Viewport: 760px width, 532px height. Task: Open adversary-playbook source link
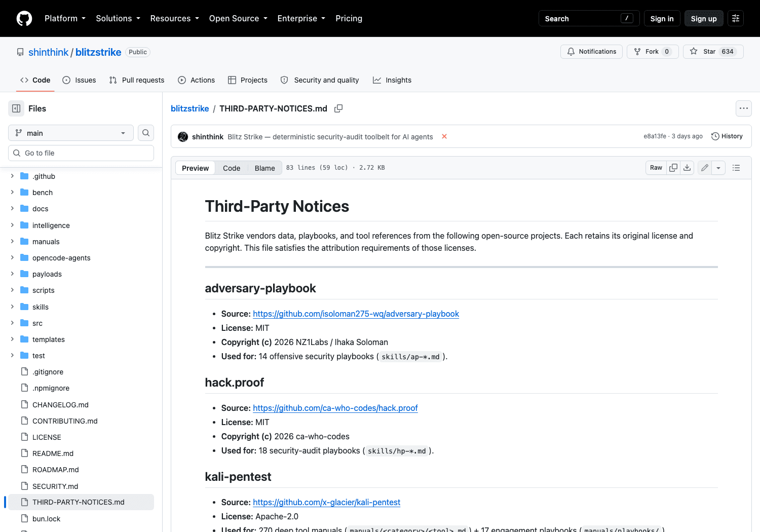tap(356, 314)
